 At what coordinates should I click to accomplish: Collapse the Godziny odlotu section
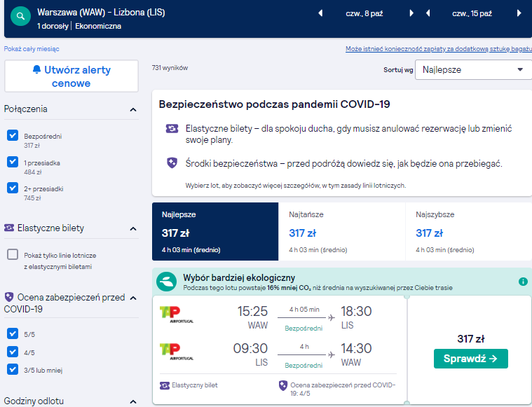tap(133, 402)
